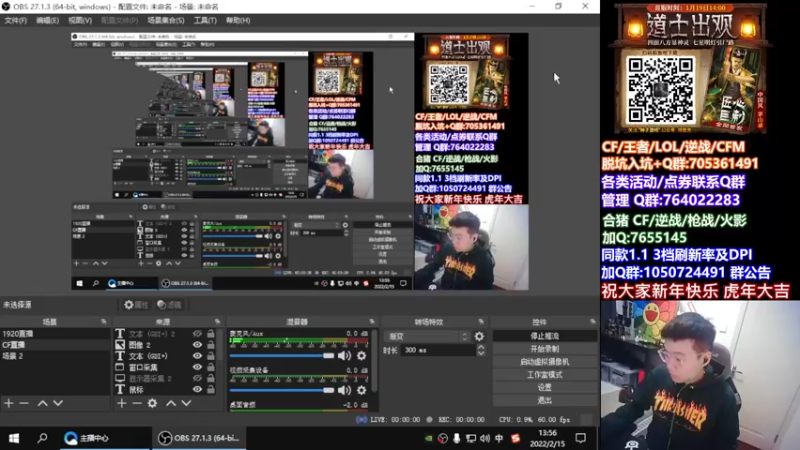The width and height of the screenshot is (800, 450).
Task: Open the 场景集合(S) menu
Action: 165,20
